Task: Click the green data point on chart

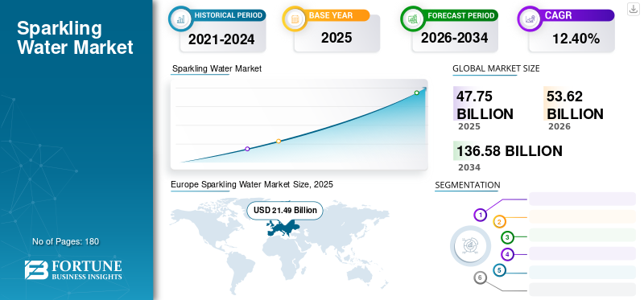Action: (x=416, y=92)
